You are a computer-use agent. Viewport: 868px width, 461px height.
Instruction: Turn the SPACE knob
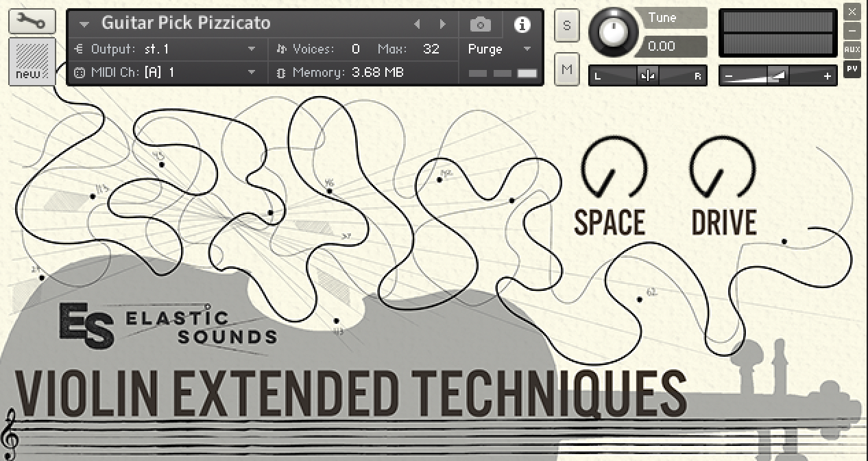pyautogui.click(x=614, y=168)
